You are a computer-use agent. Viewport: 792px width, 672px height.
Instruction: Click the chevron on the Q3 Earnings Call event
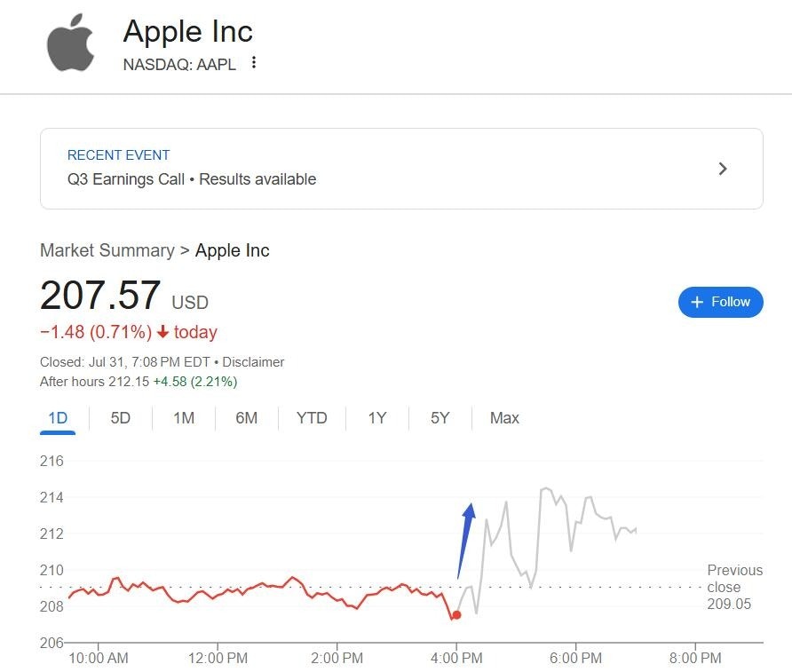point(723,168)
